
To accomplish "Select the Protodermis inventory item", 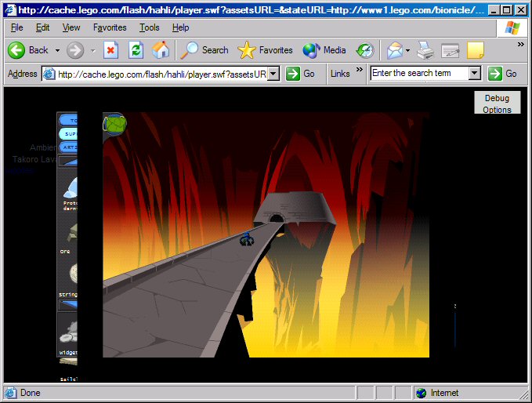I will coord(70,194).
